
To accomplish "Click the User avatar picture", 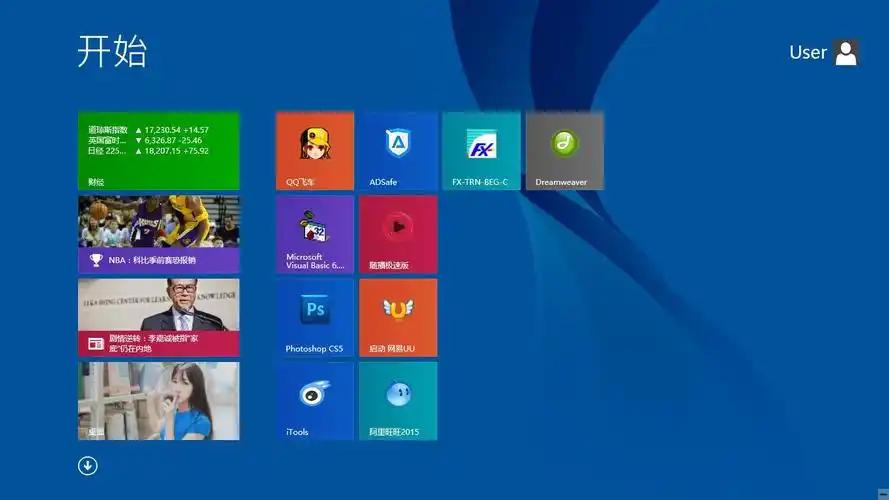I will pyautogui.click(x=846, y=53).
